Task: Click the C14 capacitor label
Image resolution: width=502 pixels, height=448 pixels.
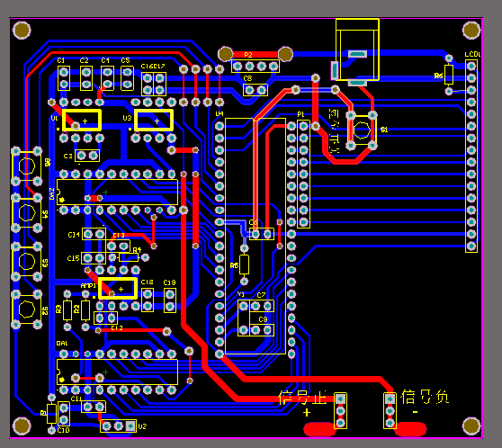Action: [74, 235]
